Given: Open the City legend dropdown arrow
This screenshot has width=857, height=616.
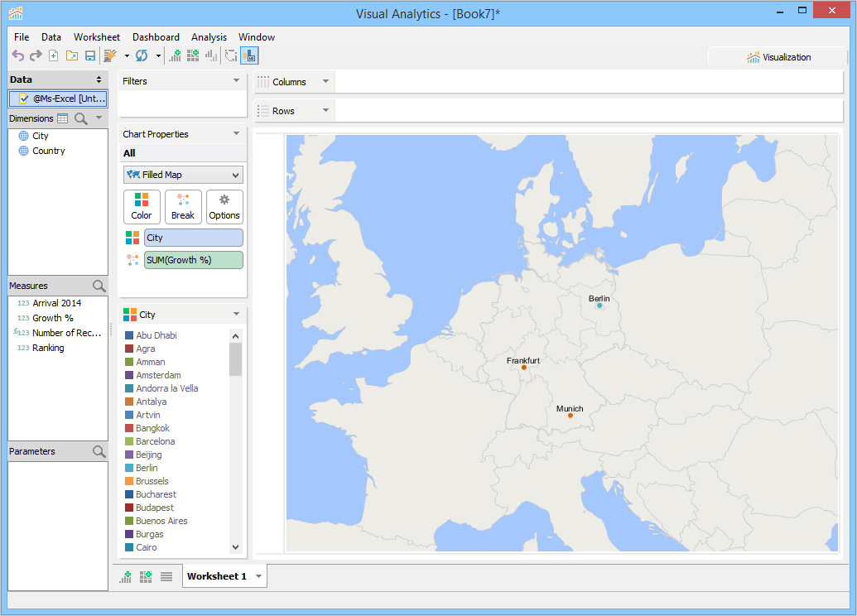Looking at the screenshot, I should [x=236, y=315].
